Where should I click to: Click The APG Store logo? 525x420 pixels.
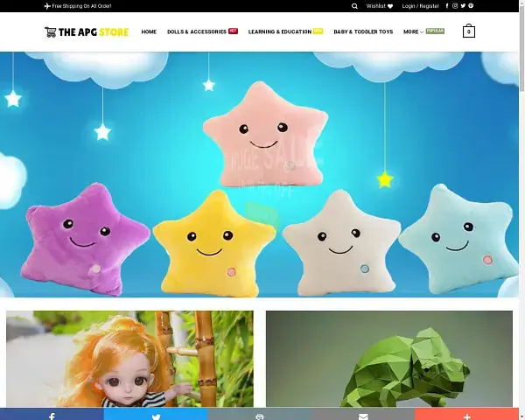pos(87,32)
